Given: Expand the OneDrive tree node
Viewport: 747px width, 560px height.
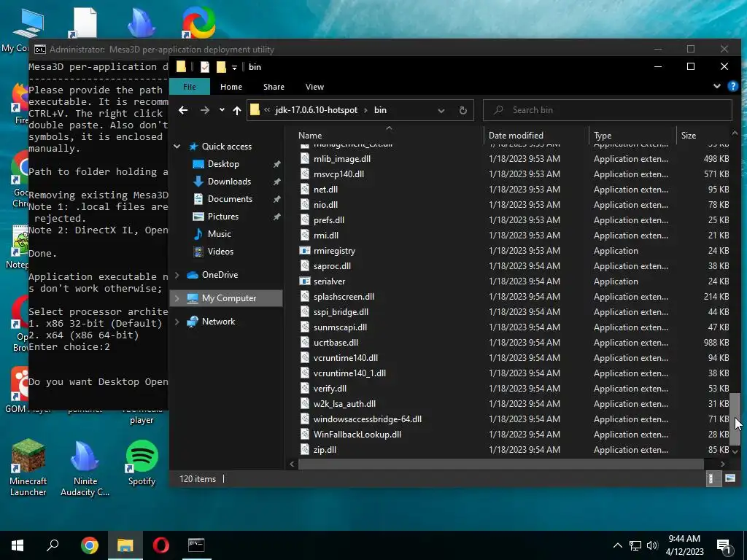Looking at the screenshot, I should (x=177, y=275).
